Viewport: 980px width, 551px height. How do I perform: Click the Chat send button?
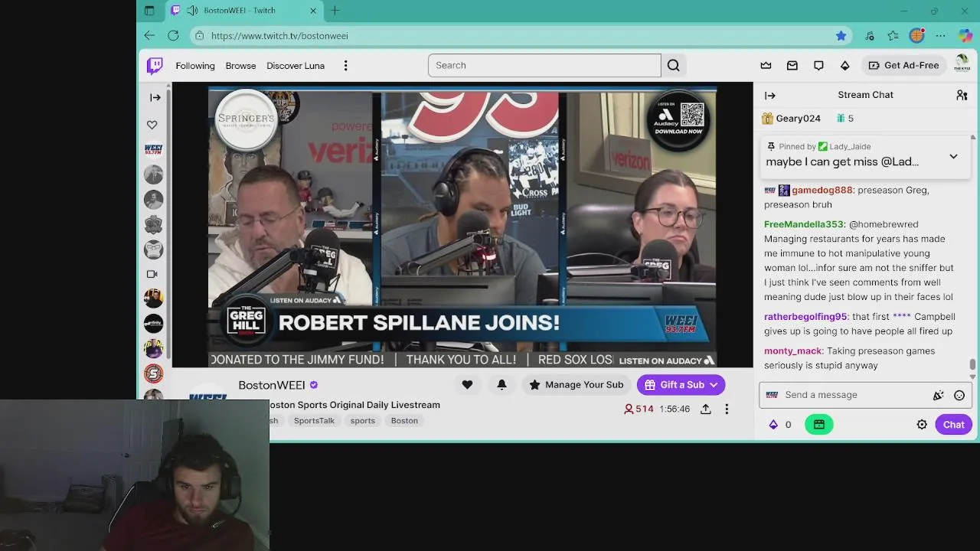tap(953, 425)
